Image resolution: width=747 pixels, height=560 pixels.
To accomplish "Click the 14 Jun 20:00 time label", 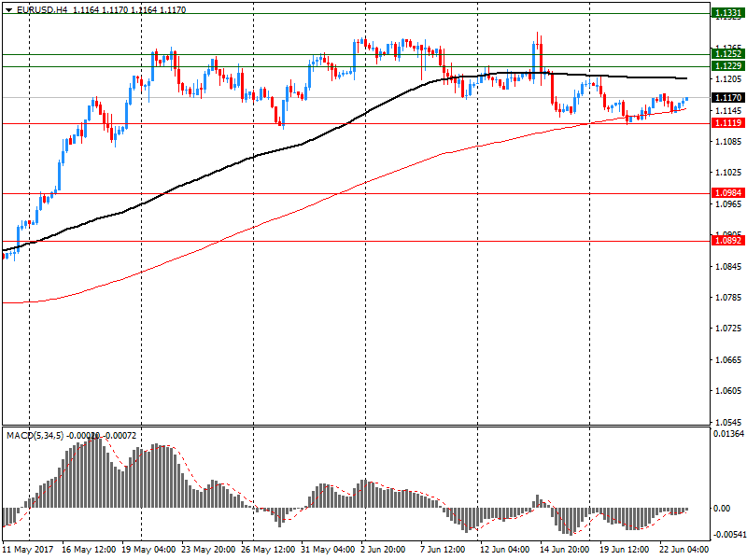I will (x=565, y=549).
